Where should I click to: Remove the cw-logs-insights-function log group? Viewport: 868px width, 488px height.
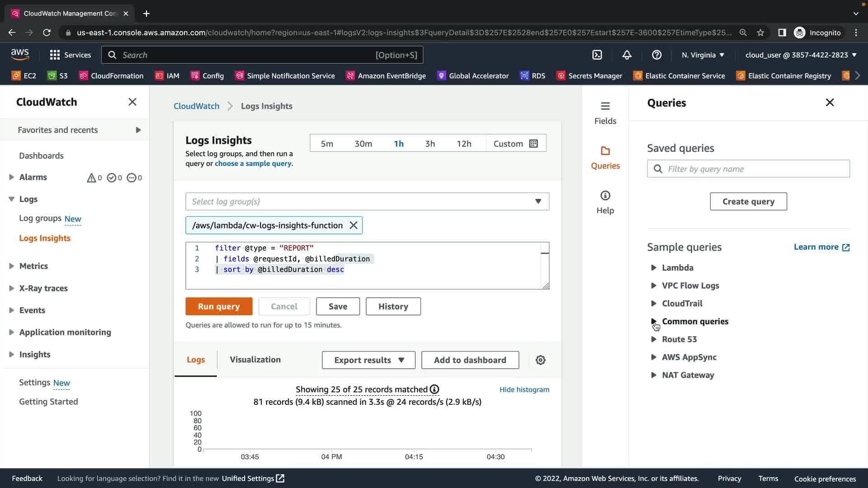pyautogui.click(x=354, y=225)
